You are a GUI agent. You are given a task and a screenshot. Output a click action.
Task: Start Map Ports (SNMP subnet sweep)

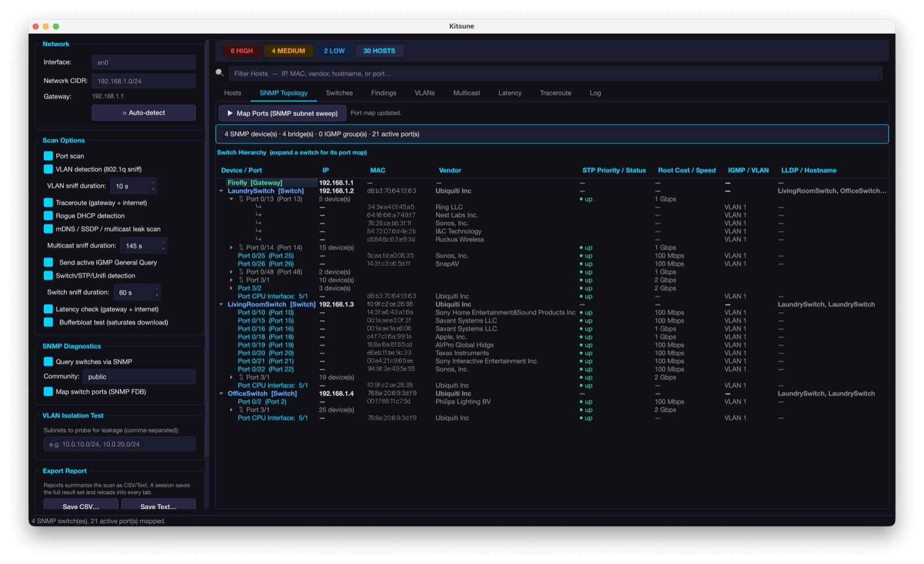(x=282, y=113)
